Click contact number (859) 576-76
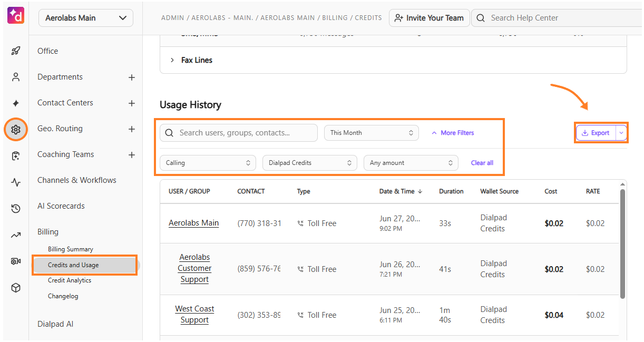Screen dimensions: 644x342 point(259,269)
